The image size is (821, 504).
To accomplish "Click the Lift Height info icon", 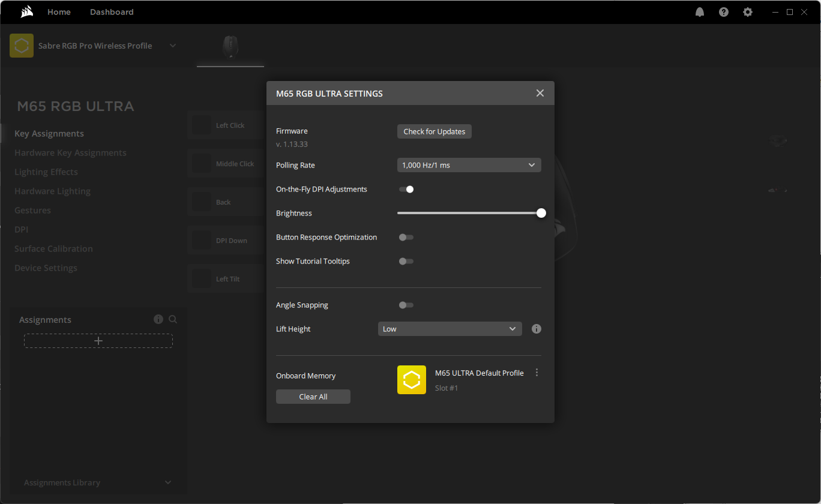I will [x=537, y=329].
